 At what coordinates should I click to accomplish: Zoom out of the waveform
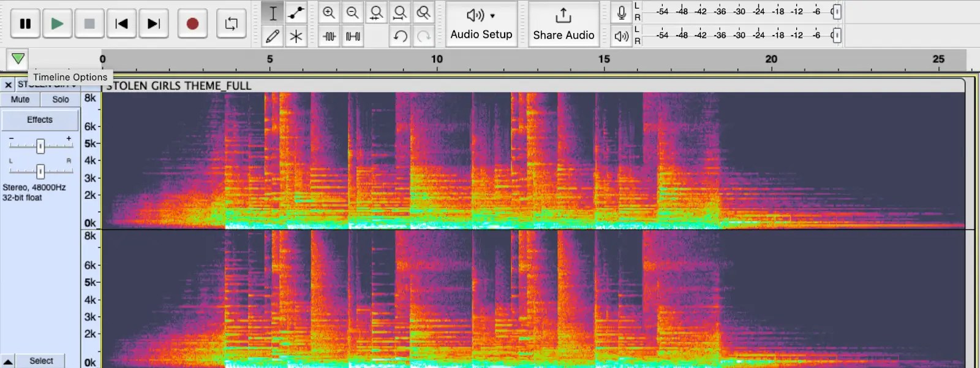[352, 13]
